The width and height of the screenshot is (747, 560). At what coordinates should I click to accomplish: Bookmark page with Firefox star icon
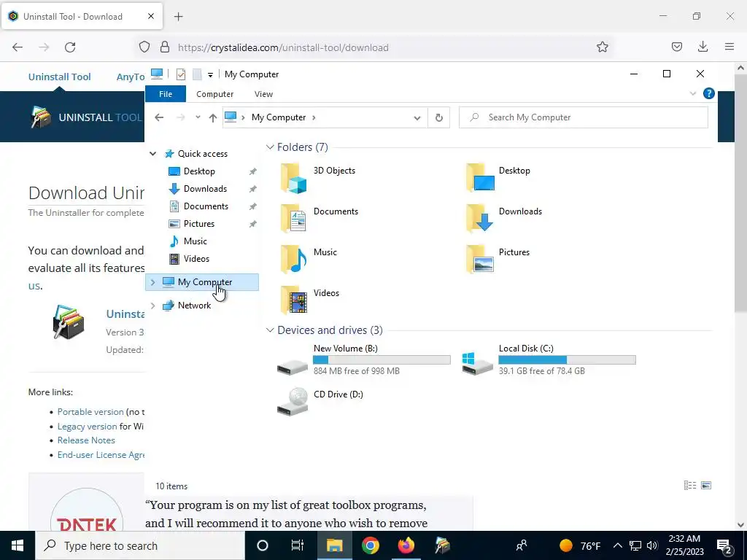[x=602, y=47]
